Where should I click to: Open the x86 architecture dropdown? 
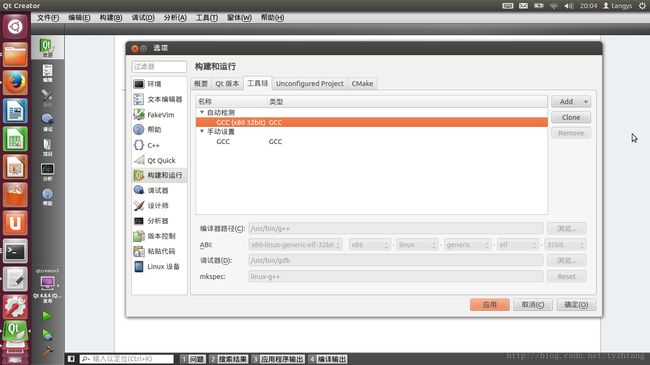(x=369, y=245)
